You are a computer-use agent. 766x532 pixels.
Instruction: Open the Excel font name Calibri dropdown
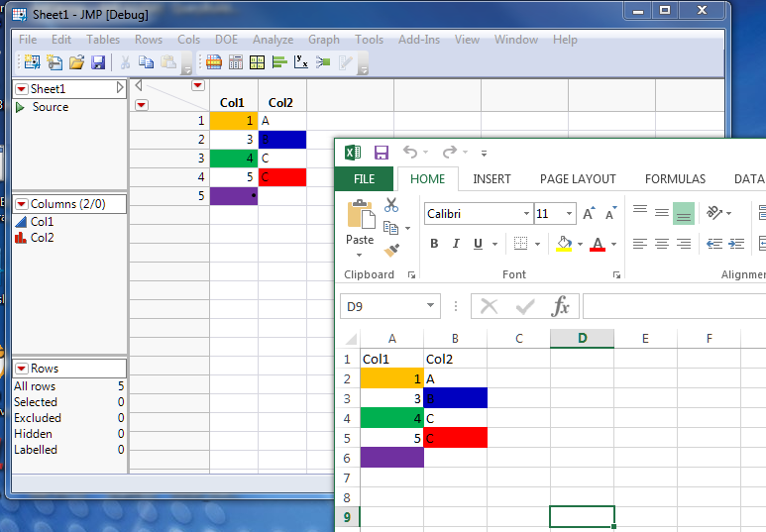pyautogui.click(x=526, y=213)
